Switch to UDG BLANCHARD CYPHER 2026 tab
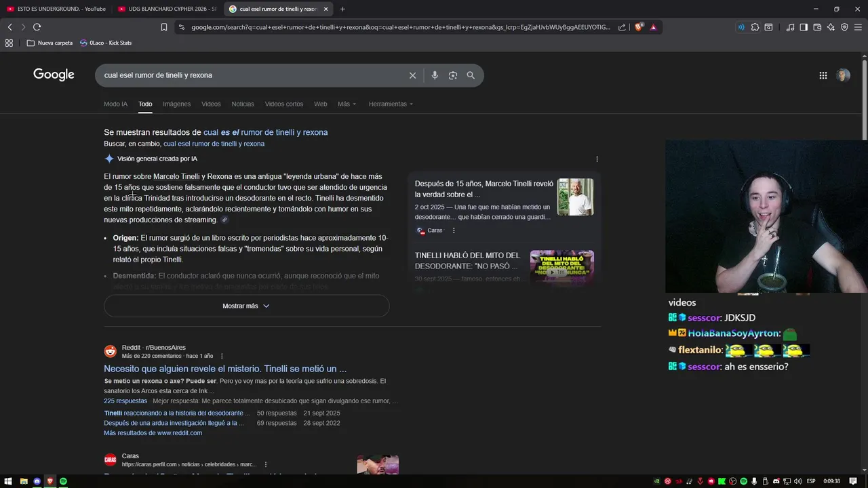 click(167, 9)
